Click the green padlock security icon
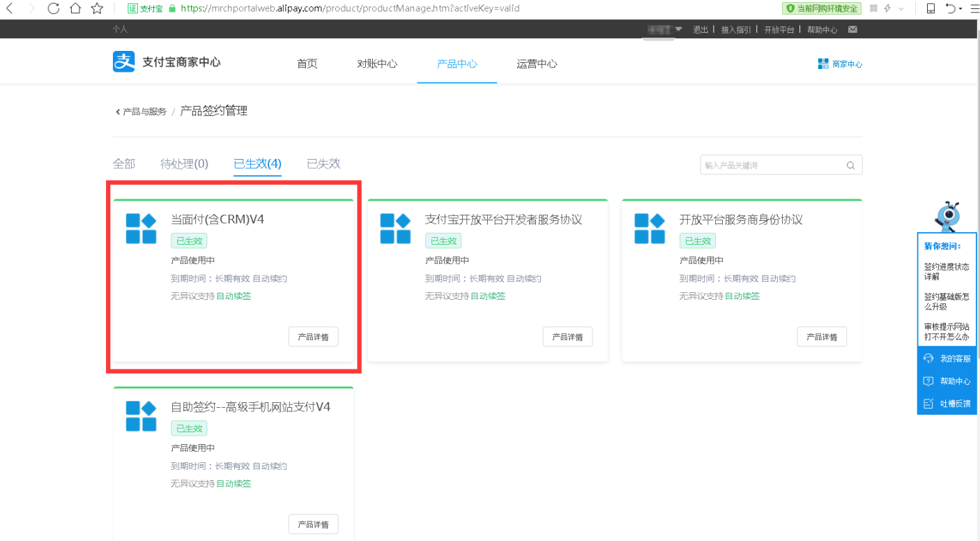 173,8
